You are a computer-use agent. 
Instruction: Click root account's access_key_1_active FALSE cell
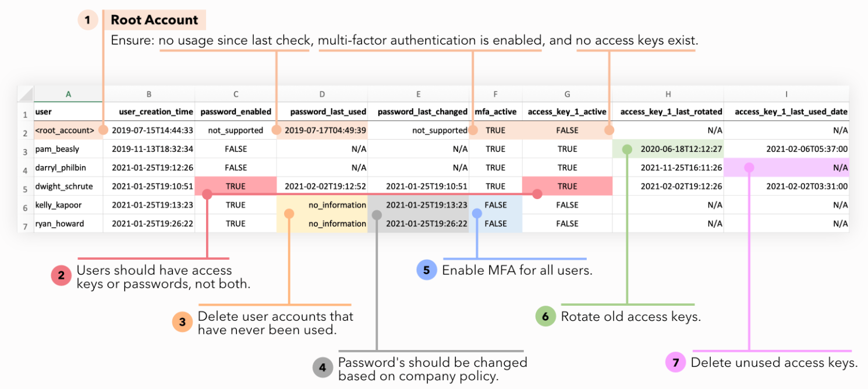(x=567, y=130)
